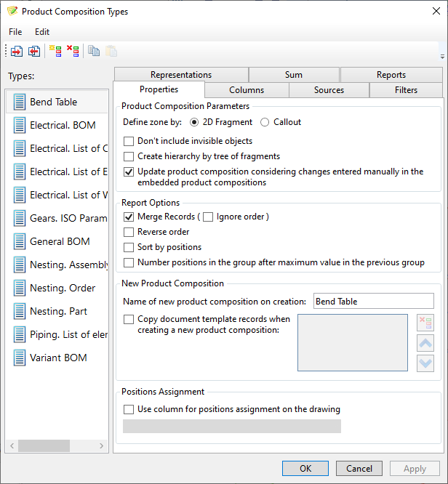Select the Bend Table type icon
Viewport: 448px width, 484px height.
pyautogui.click(x=20, y=102)
